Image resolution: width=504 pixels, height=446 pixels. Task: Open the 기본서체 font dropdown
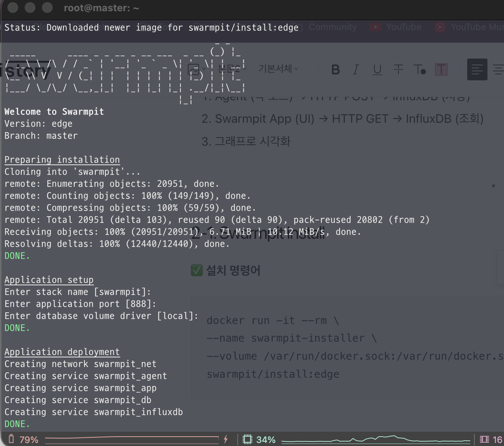coord(278,69)
